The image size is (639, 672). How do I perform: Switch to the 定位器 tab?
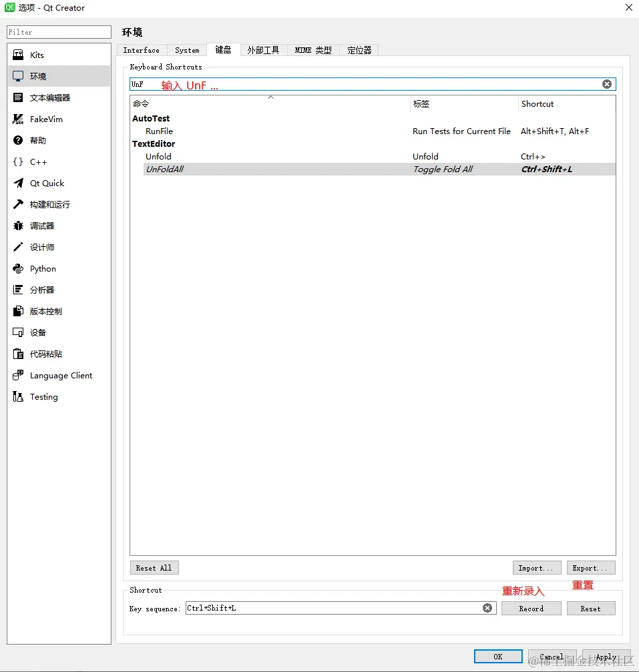359,50
